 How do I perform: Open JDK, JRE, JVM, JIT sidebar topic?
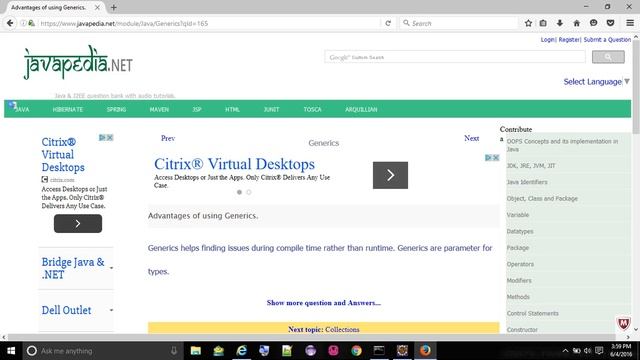click(531, 166)
